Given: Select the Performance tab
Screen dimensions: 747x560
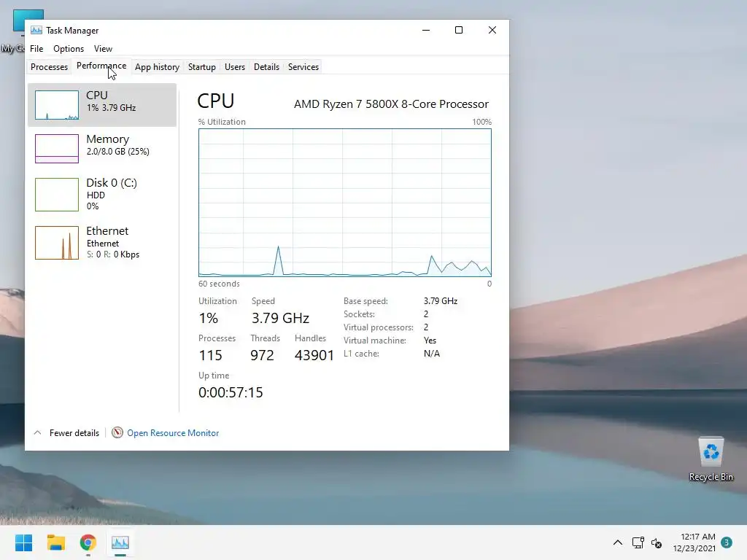Looking at the screenshot, I should [x=101, y=66].
